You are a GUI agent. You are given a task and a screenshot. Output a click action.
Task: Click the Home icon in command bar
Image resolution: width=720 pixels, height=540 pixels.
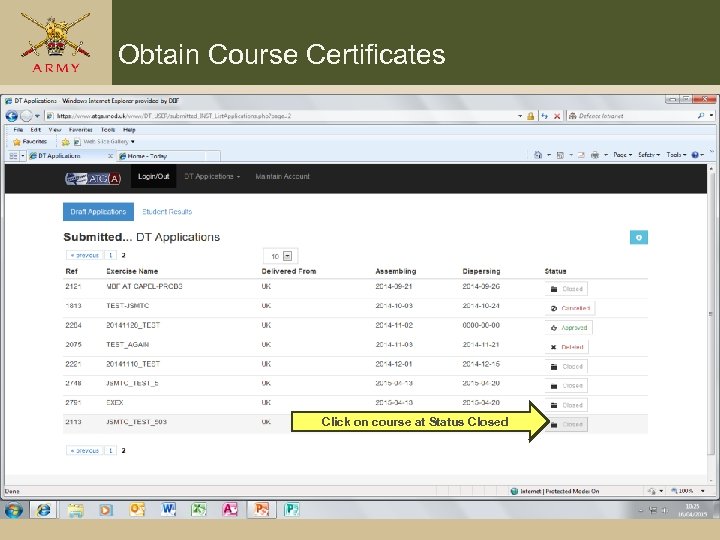[538, 155]
